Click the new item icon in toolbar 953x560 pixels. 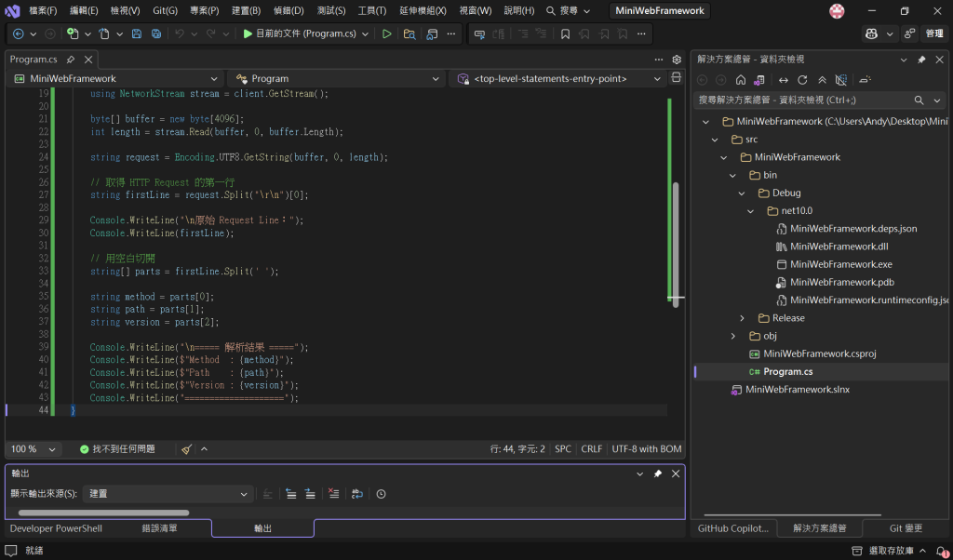coord(73,34)
